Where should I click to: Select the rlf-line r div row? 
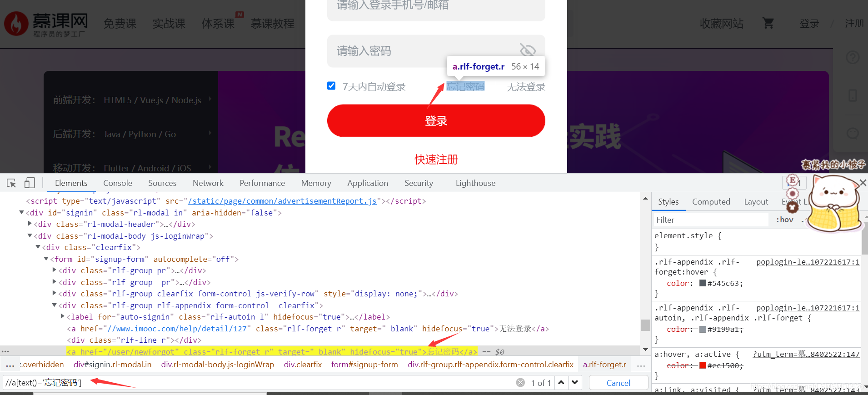pos(135,340)
